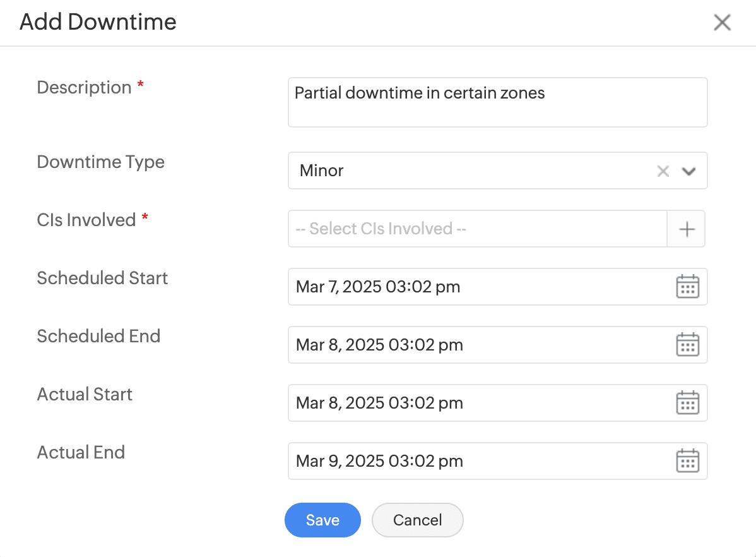Open the Scheduled Start calendar picker
The width and height of the screenshot is (756, 557).
pos(687,287)
